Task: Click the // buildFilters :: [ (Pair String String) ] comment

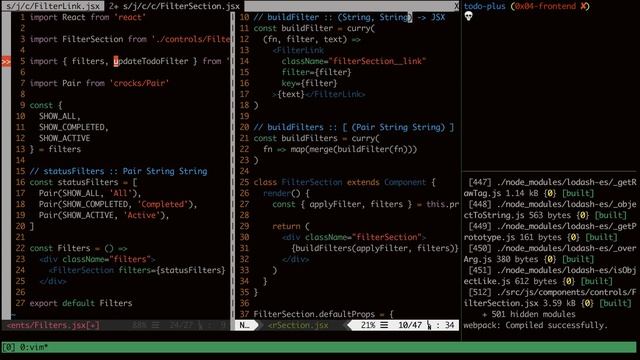Action: [x=354, y=127]
